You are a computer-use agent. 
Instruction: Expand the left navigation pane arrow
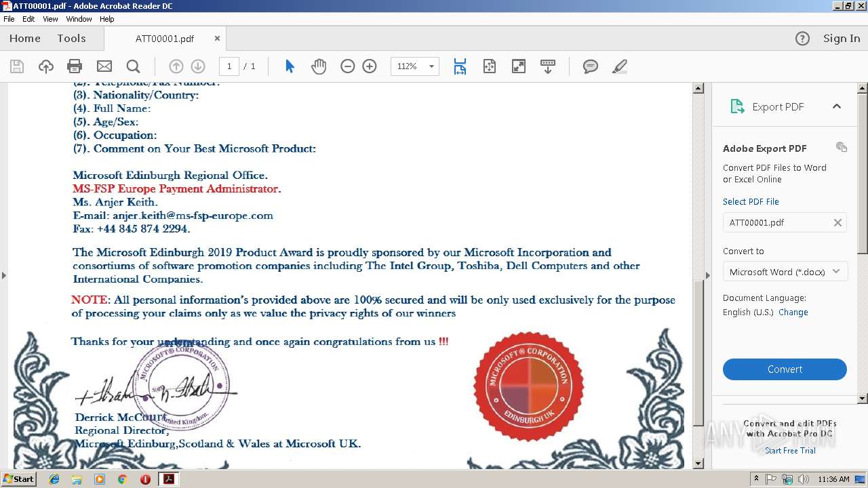tap(4, 275)
